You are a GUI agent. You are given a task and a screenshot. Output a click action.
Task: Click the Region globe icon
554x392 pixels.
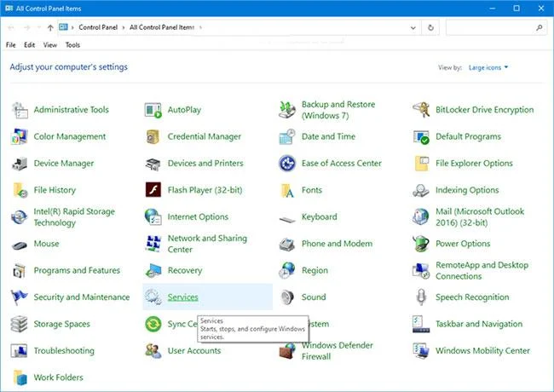point(287,270)
